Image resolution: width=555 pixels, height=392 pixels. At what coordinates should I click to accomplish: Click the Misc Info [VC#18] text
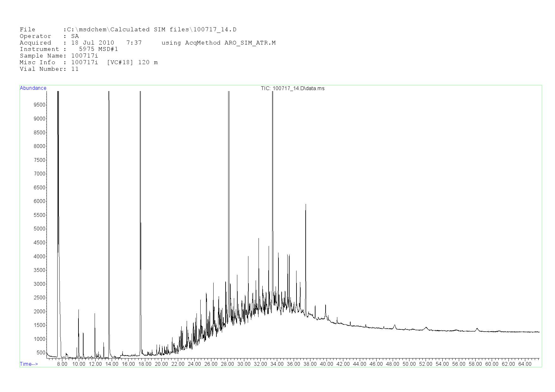pos(120,63)
